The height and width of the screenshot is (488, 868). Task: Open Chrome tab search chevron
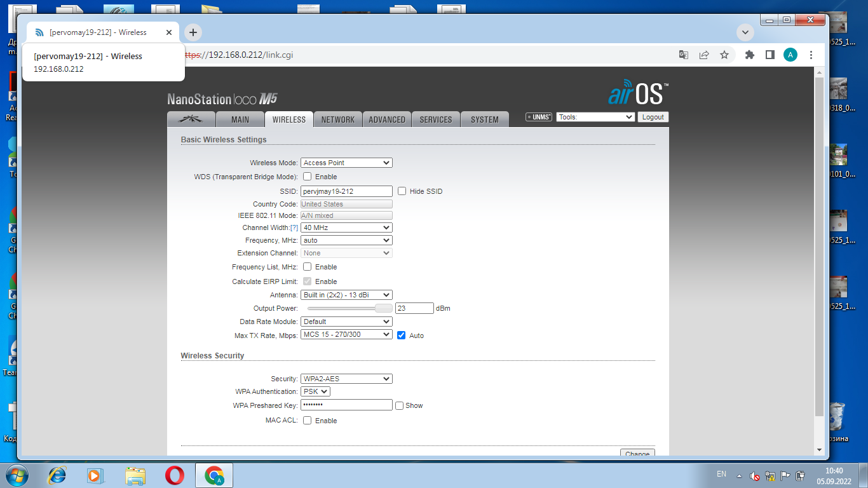745,32
